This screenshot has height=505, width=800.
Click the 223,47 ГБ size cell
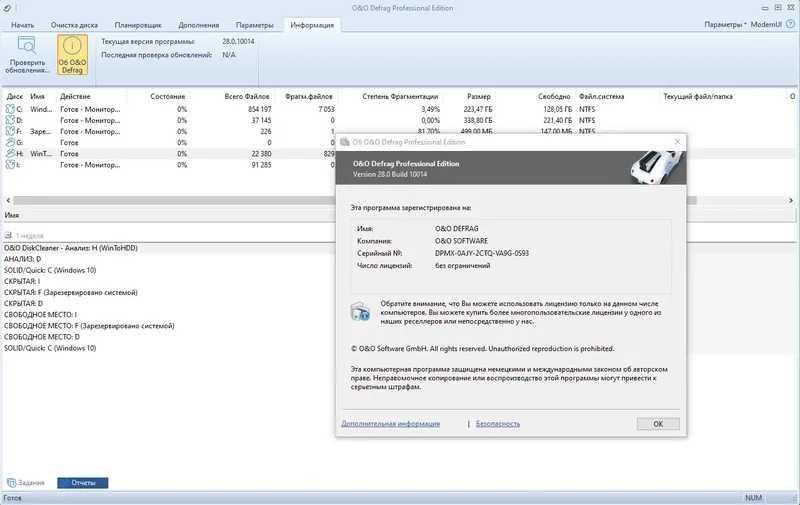[x=478, y=109]
